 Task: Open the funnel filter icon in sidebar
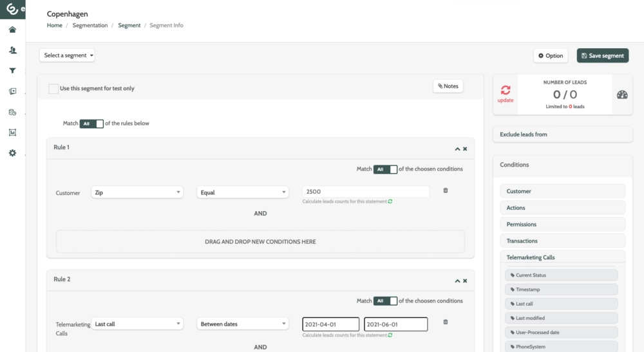click(12, 71)
